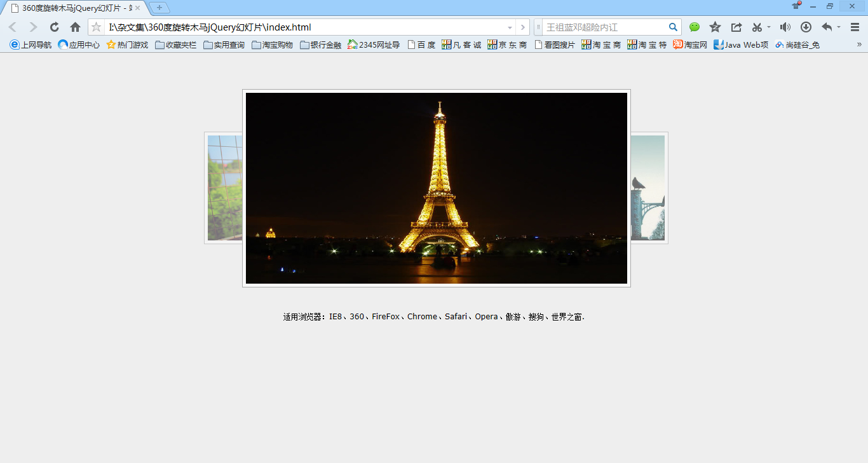The image size is (868, 463).
Task: Toggle the speaker mute icon
Action: coord(785,27)
